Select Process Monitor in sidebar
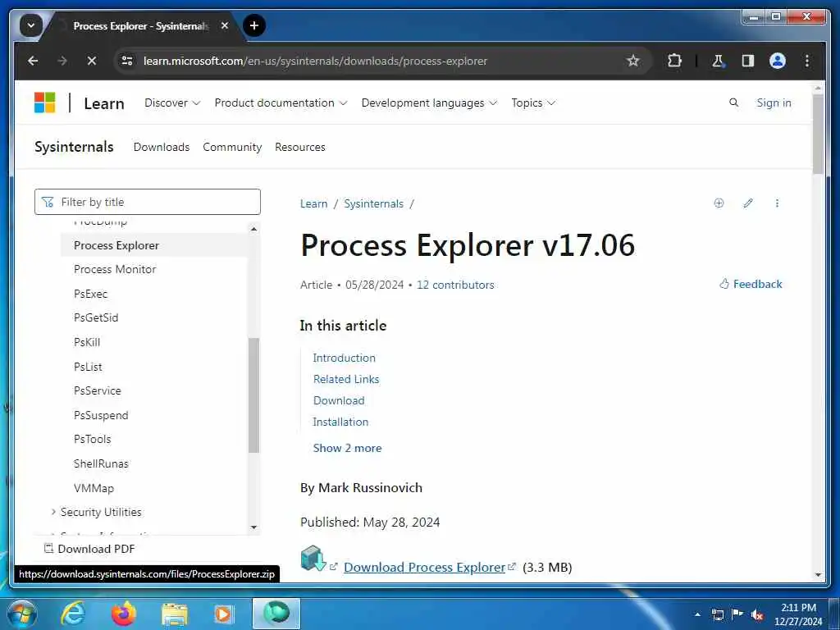Viewport: 840px width, 630px height. [115, 269]
